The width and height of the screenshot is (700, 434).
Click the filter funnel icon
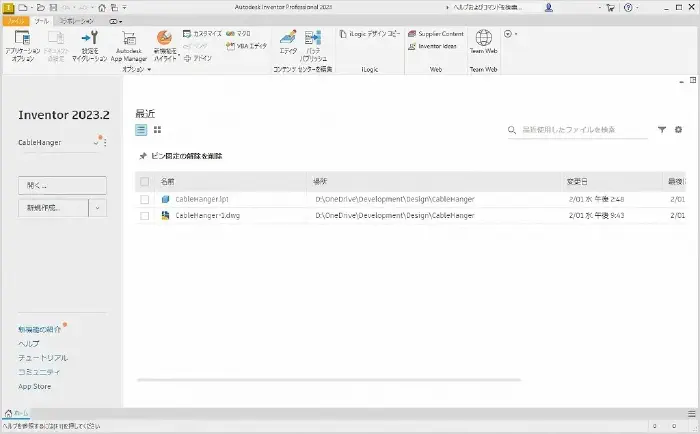[x=662, y=129]
